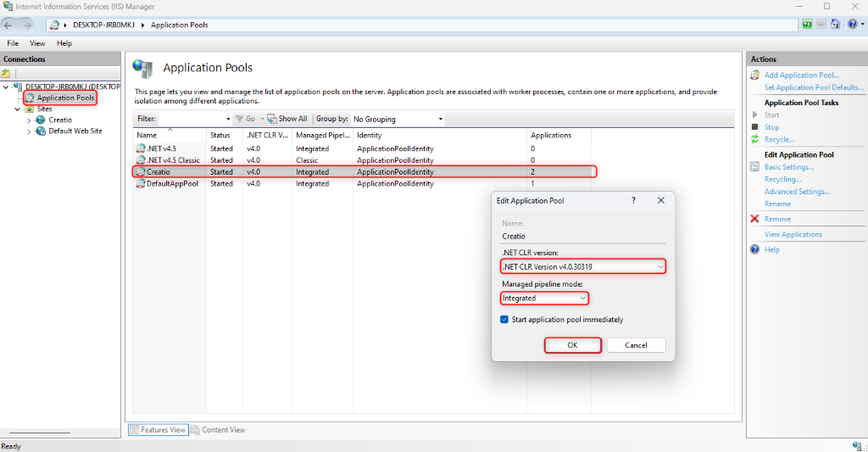The image size is (868, 452).
Task: Collapse the DESKTOP-JRB0MKJ server node
Action: pos(6,87)
